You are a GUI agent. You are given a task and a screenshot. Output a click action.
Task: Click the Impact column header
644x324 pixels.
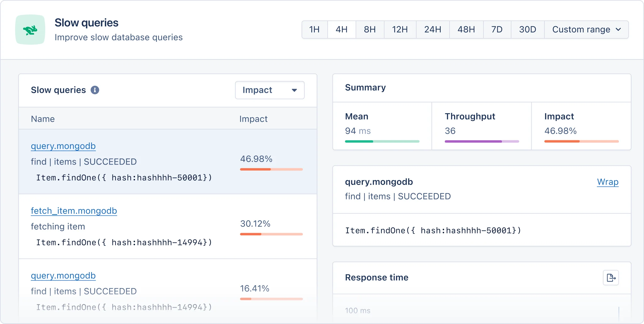[x=254, y=119]
